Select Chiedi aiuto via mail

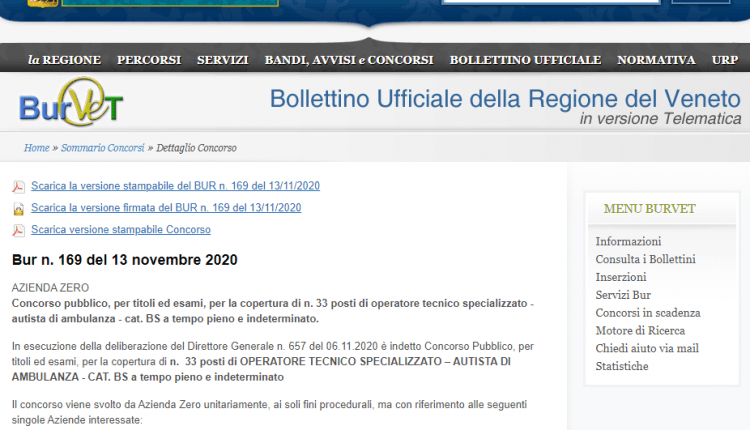click(x=647, y=348)
